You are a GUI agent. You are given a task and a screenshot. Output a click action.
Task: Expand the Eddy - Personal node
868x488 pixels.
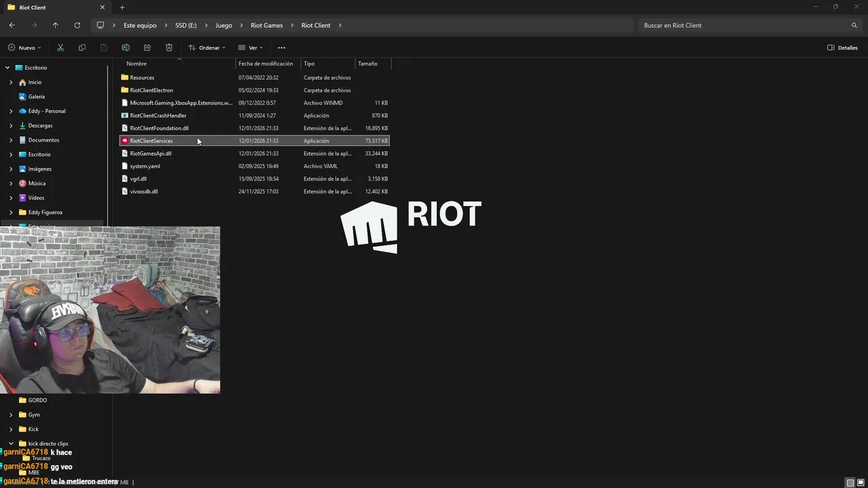point(11,111)
